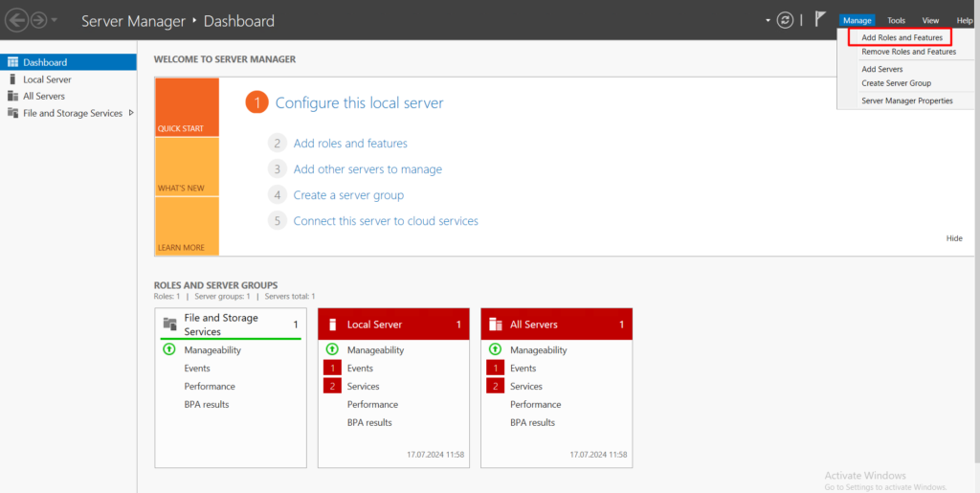Hide the welcome tile
Image resolution: width=980 pixels, height=493 pixels.
(954, 238)
